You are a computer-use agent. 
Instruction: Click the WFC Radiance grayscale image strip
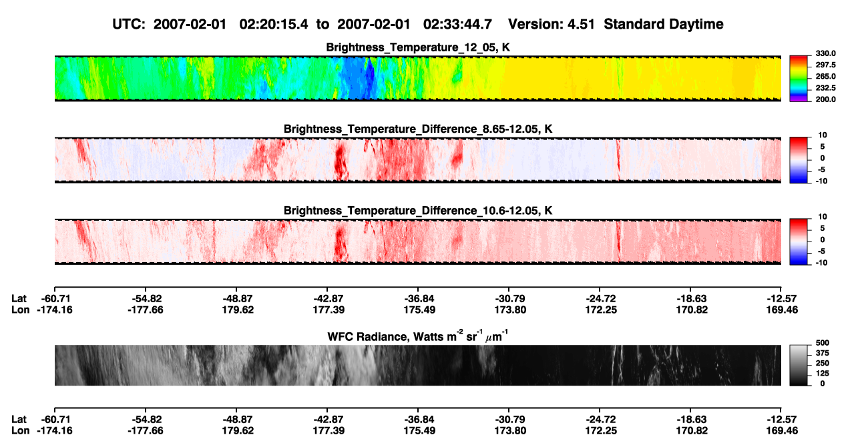point(418,366)
